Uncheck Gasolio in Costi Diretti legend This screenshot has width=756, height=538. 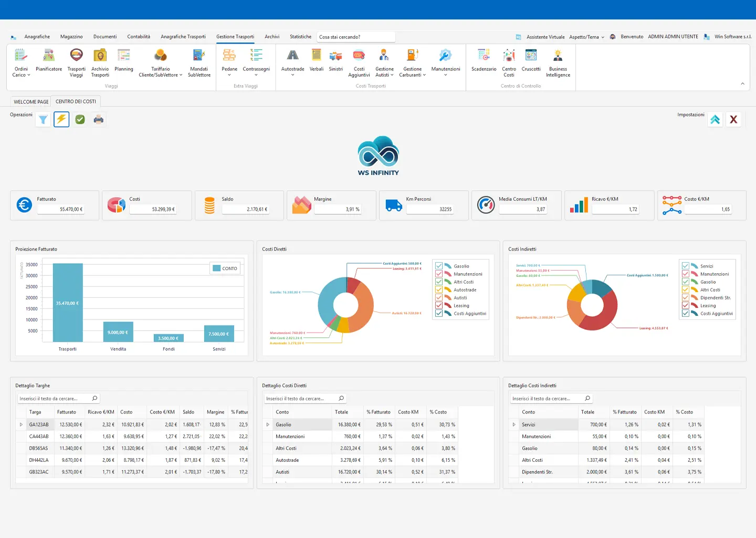[x=439, y=266]
